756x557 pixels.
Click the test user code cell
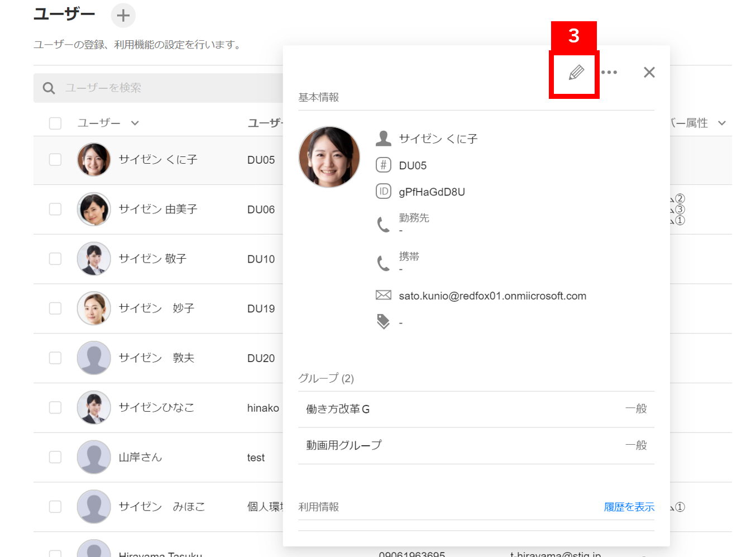coord(256,458)
